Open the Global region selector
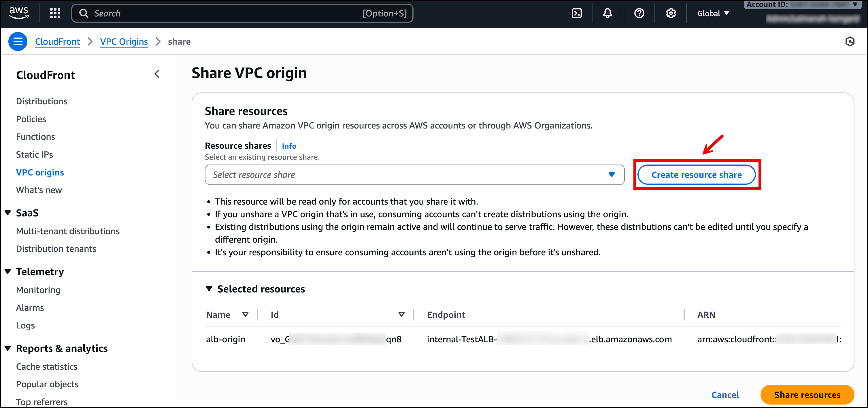 point(713,14)
